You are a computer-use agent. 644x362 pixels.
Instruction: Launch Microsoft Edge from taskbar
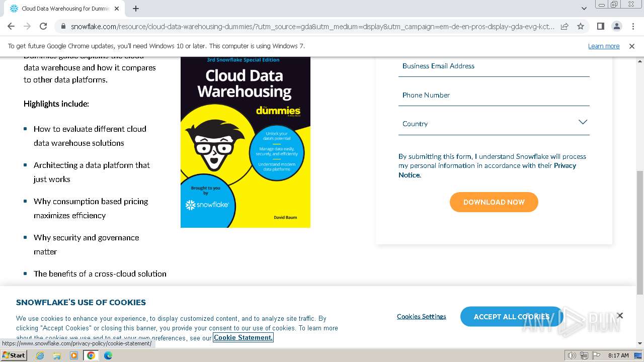pyautogui.click(x=108, y=355)
